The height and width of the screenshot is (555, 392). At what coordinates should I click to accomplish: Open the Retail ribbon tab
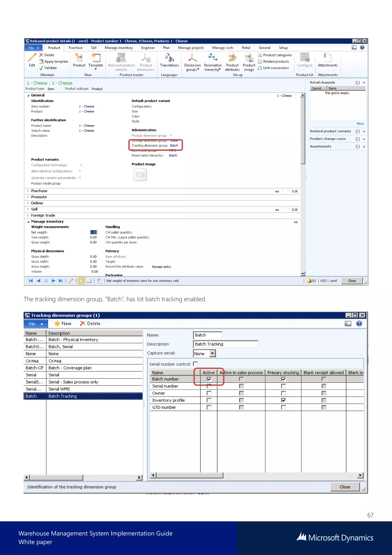(x=246, y=48)
